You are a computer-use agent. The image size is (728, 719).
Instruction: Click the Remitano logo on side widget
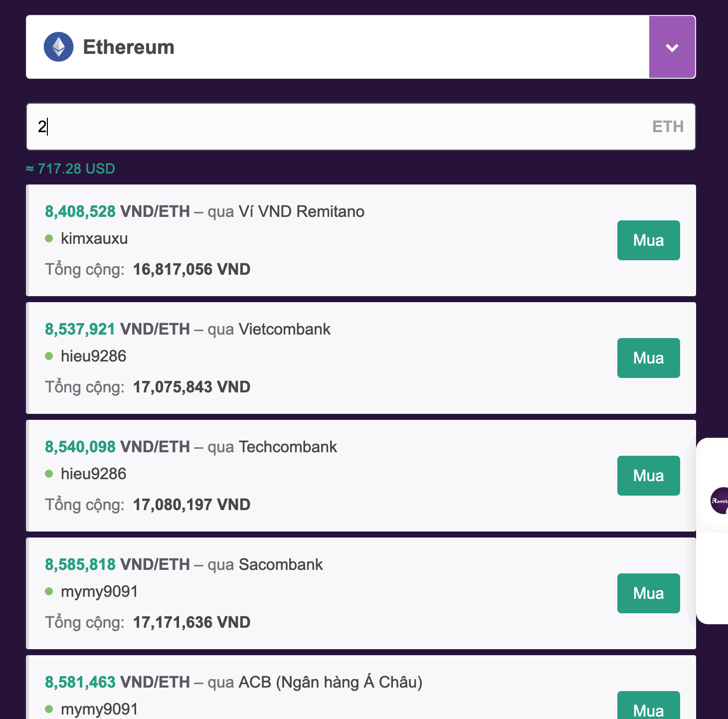pyautogui.click(x=720, y=501)
